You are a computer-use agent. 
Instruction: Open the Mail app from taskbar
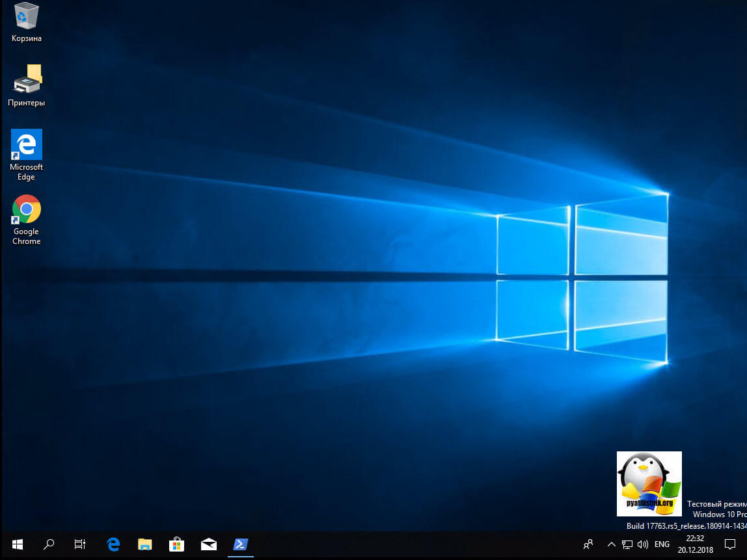[208, 544]
